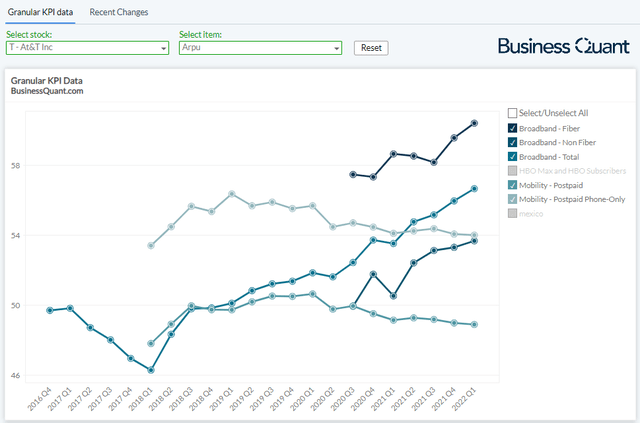This screenshot has width=640, height=423.
Task: Click the Reset button
Action: [x=371, y=48]
